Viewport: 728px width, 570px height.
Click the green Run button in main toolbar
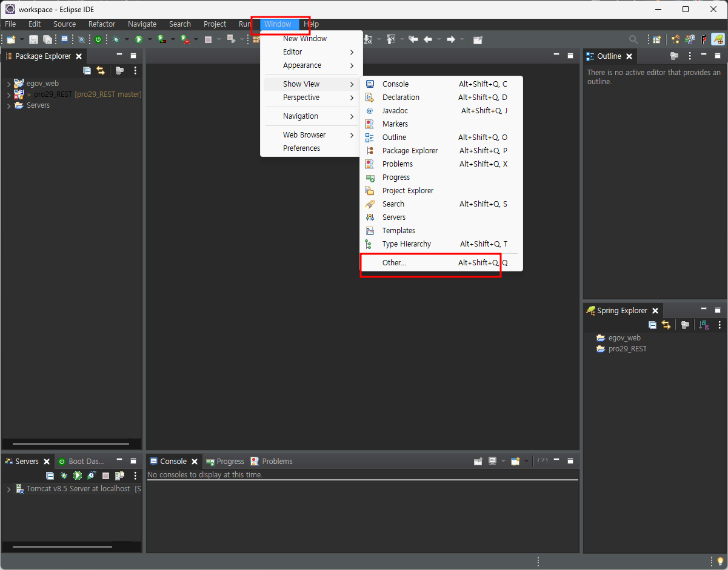139,39
